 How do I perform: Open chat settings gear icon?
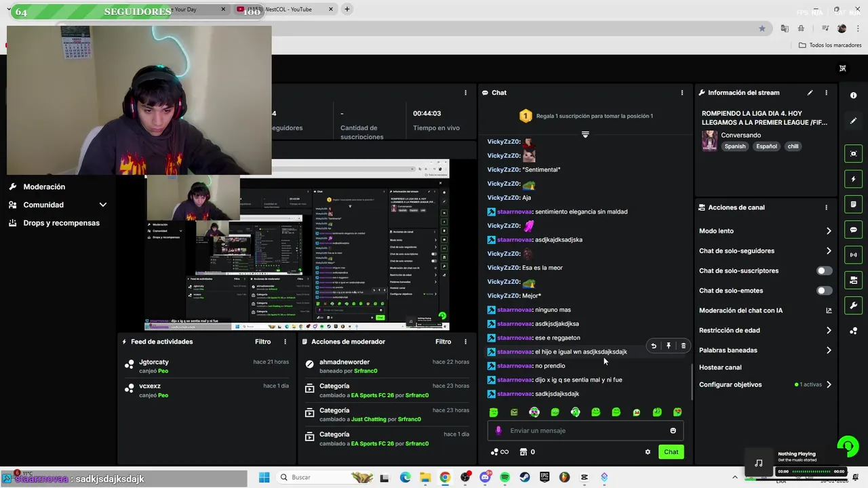(x=648, y=452)
